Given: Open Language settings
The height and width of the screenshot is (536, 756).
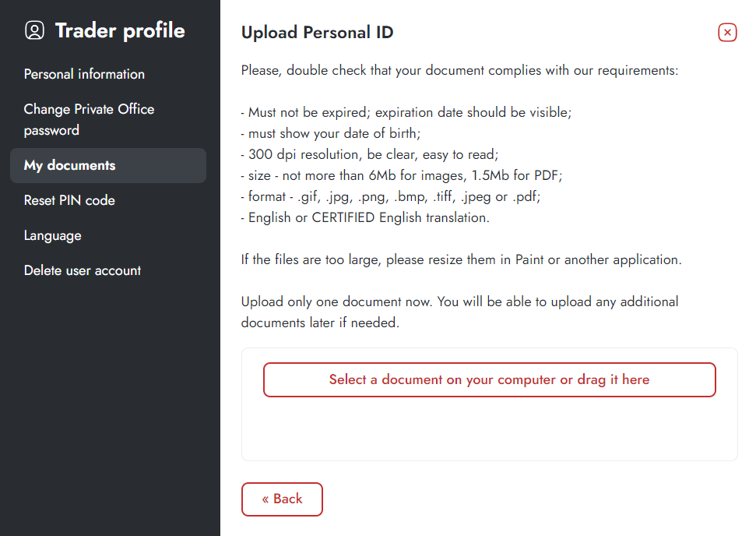Looking at the screenshot, I should (x=52, y=235).
